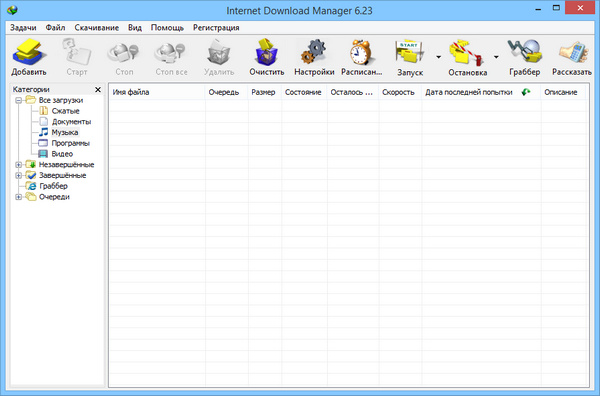Expand the Очереди tree node
This screenshot has width=600, height=396.
[18, 197]
